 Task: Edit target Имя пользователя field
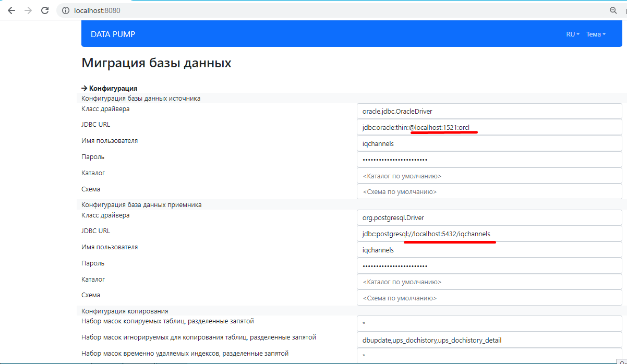tap(489, 250)
